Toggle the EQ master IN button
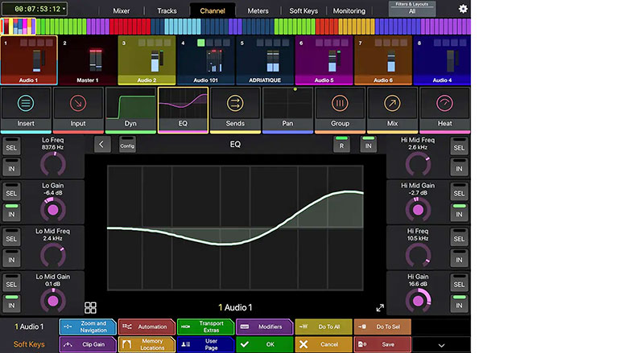 coord(369,145)
